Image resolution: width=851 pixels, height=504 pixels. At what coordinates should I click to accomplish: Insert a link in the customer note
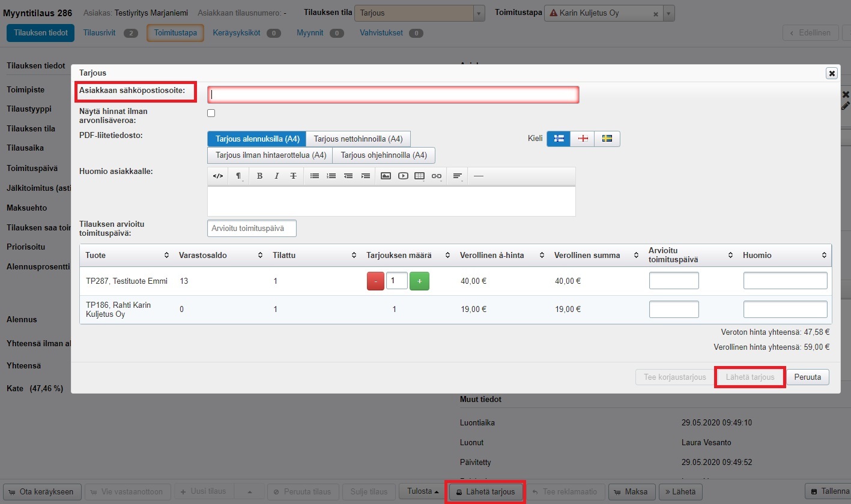[x=437, y=176]
